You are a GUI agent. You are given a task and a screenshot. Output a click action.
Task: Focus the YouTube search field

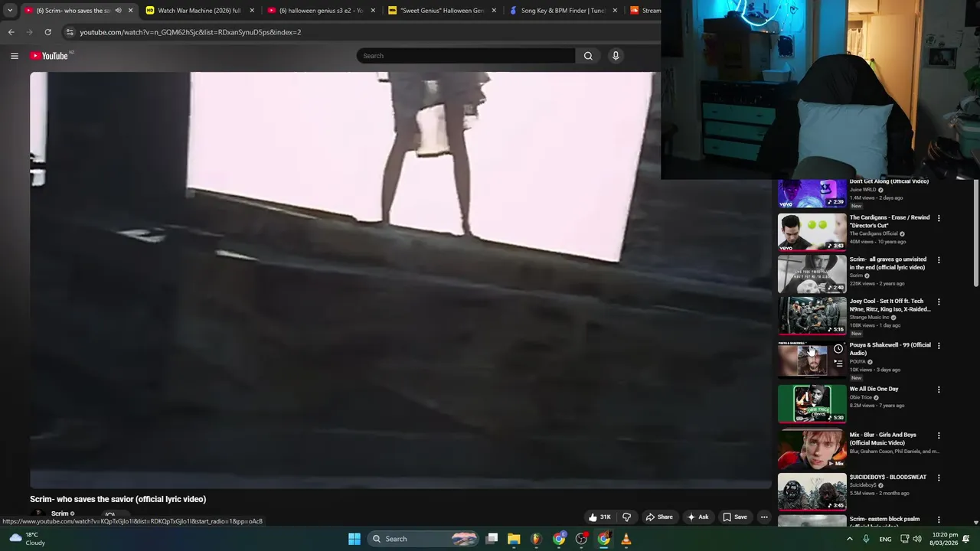pyautogui.click(x=465, y=56)
